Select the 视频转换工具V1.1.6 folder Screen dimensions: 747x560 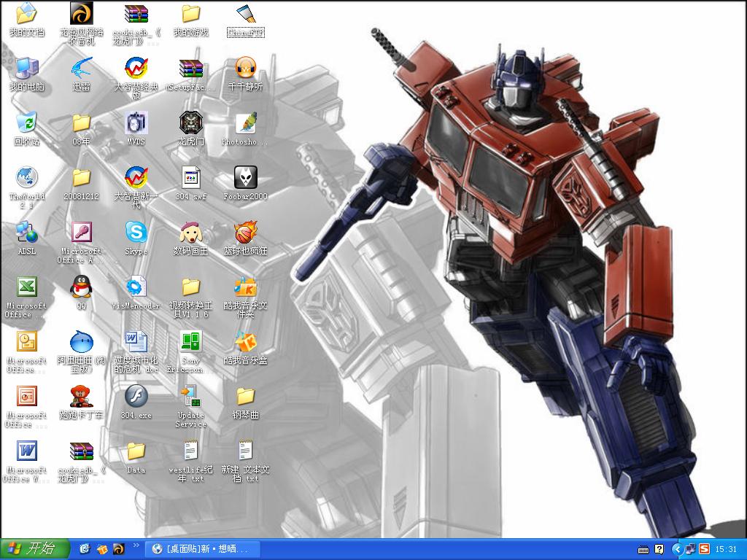coord(191,287)
